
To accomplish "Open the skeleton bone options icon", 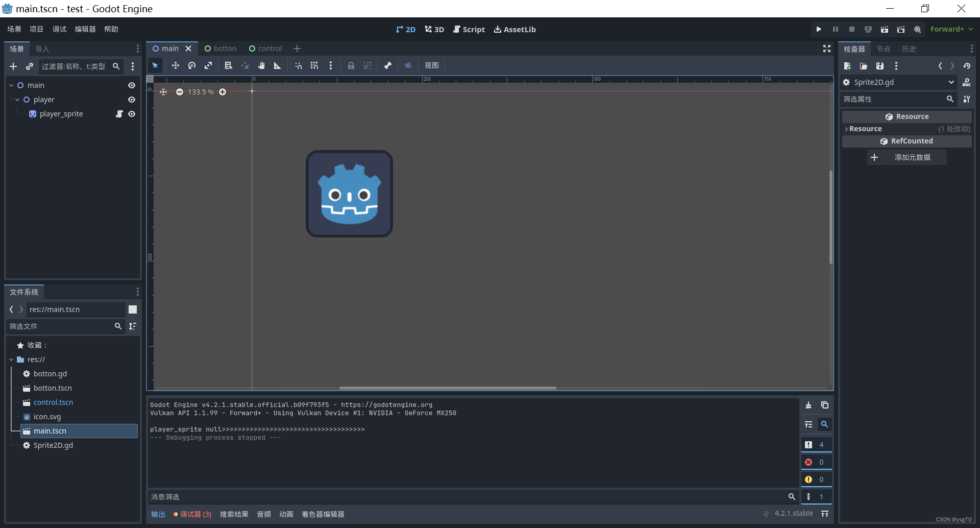I will pos(388,65).
